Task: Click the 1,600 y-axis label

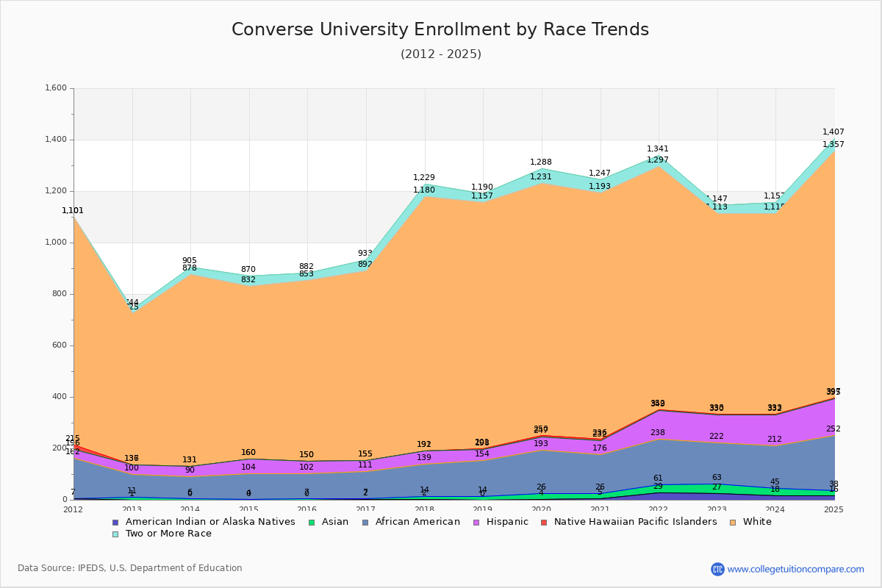Action: click(x=56, y=88)
